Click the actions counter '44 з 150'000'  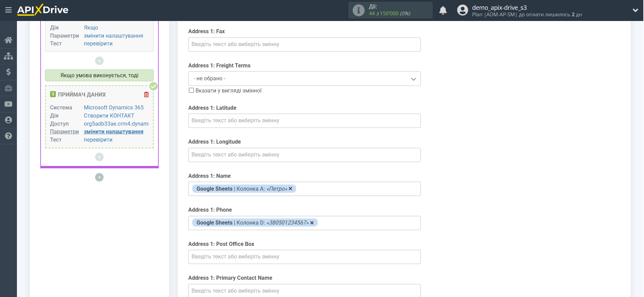383,14
